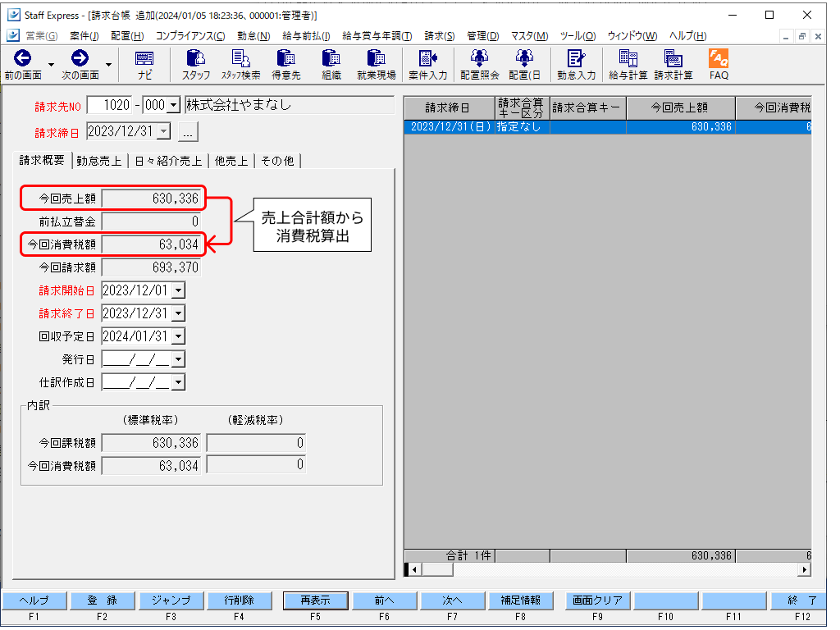The height and width of the screenshot is (630, 840).
Task: Click the 請求先NO 1020 input field
Action: click(110, 105)
